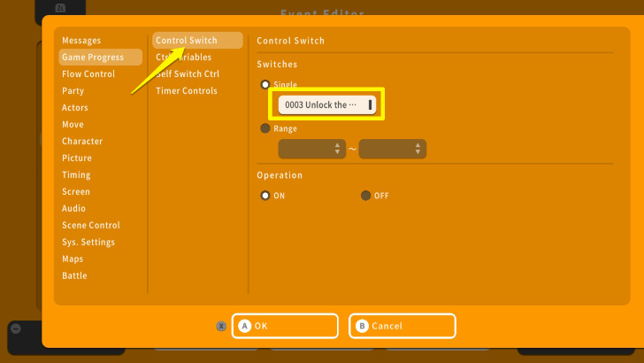644x363 pixels.
Task: Click the minus icon behind the dialog
Action: (16, 328)
